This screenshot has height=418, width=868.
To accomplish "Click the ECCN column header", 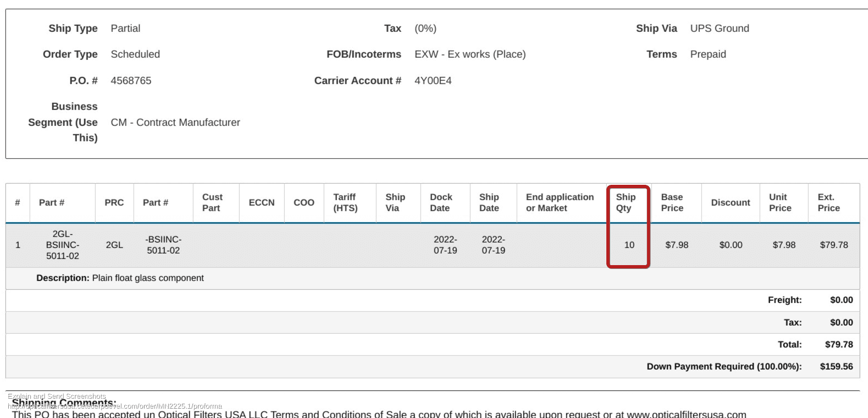I will [262, 202].
